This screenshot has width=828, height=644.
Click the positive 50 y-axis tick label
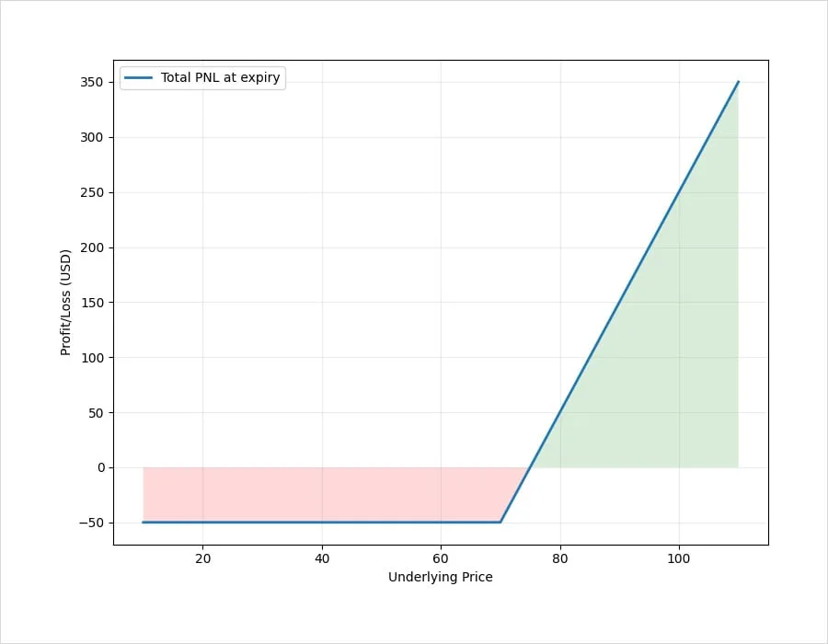[96, 413]
